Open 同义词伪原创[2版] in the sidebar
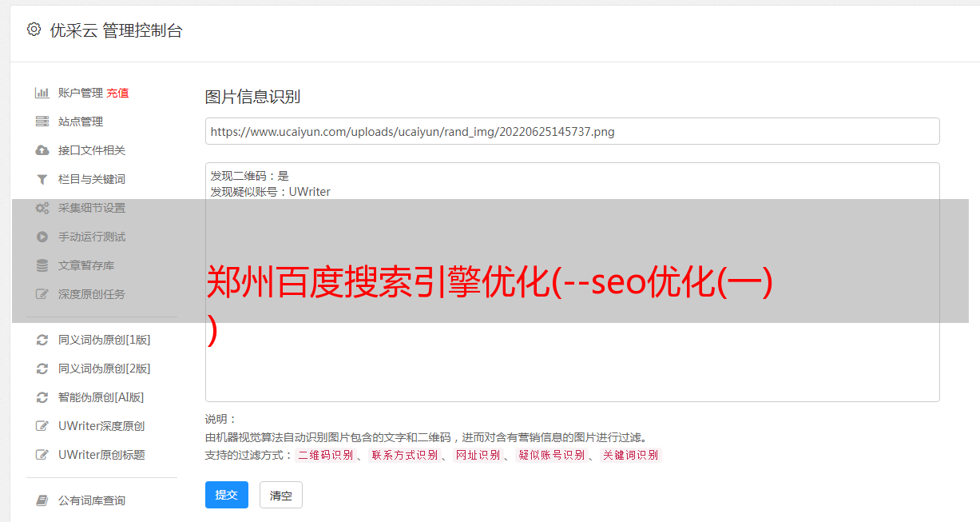980x522 pixels. coord(104,369)
